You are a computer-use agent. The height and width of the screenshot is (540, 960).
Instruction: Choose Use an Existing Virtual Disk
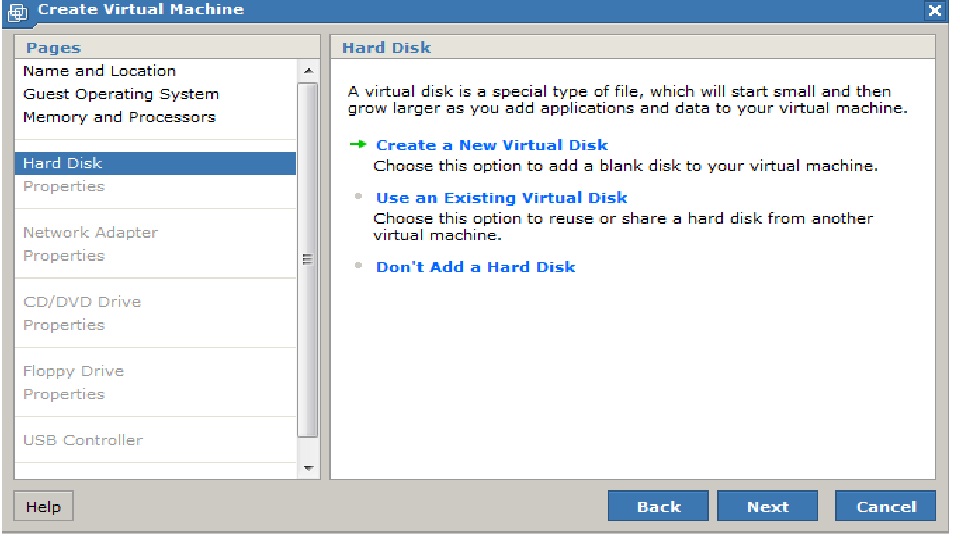tap(501, 198)
